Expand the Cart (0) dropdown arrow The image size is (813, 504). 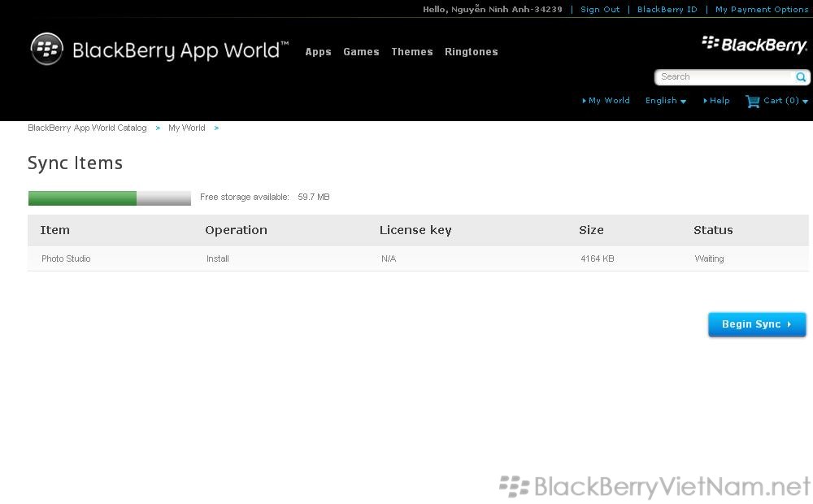(805, 102)
